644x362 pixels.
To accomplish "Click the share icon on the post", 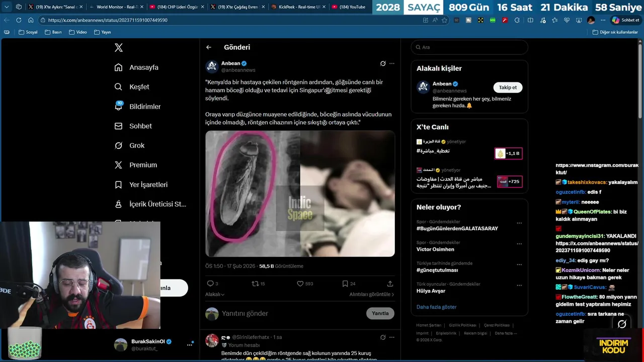I will tap(390, 284).
